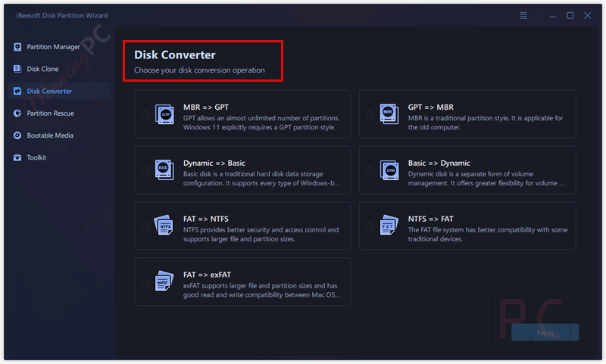Click the 'FAT => NTFS' title text
Image resolution: width=606 pixels, height=364 pixels.
coord(205,219)
